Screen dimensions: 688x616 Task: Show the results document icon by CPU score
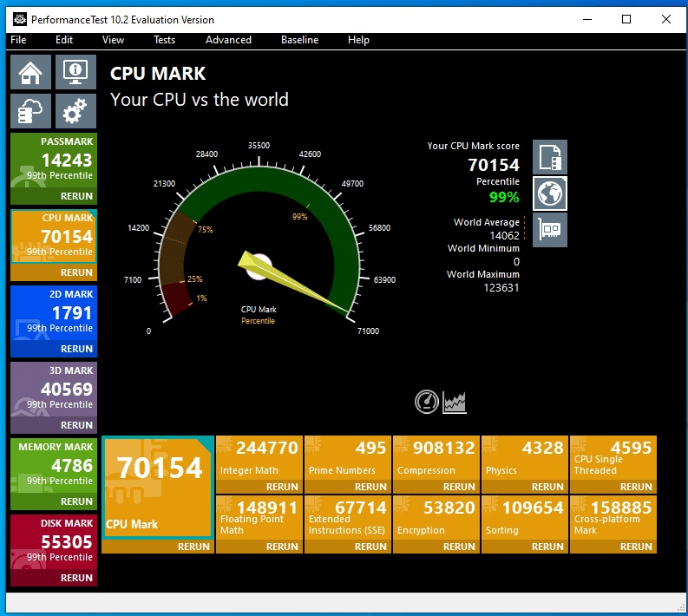click(550, 157)
